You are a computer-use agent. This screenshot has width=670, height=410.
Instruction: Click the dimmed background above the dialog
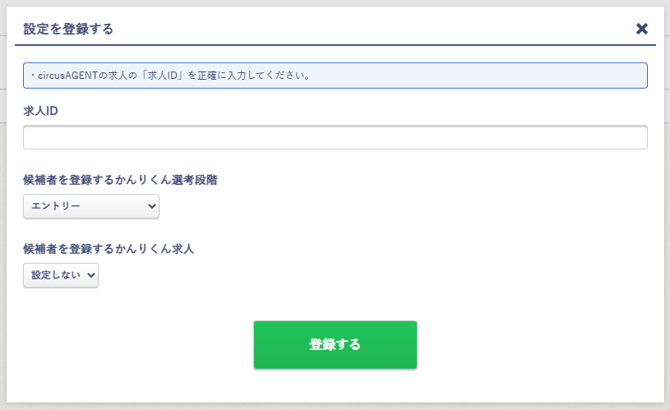click(x=335, y=3)
